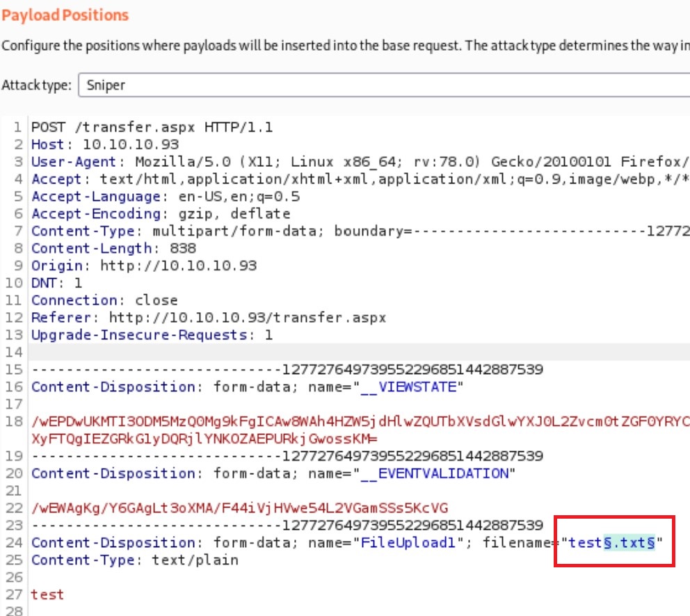Screen dimensions: 690x616
Task: Click the test body text on line 27
Action: click(47, 594)
